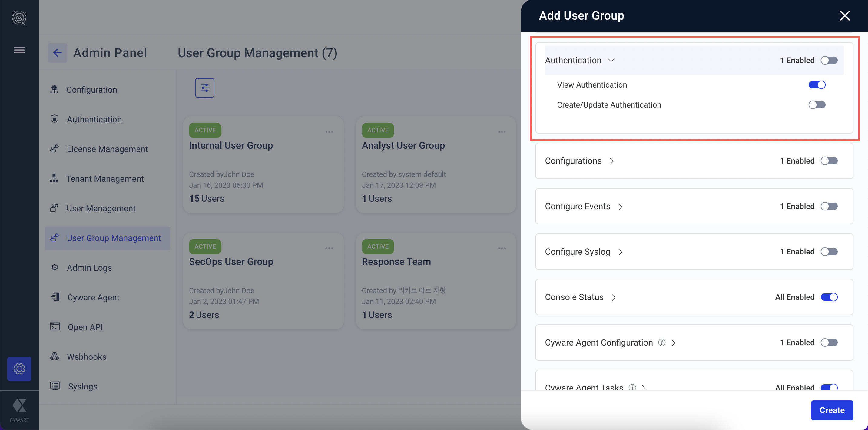The height and width of the screenshot is (430, 868).
Task: Enable Create/Update Authentication toggle
Action: (817, 105)
